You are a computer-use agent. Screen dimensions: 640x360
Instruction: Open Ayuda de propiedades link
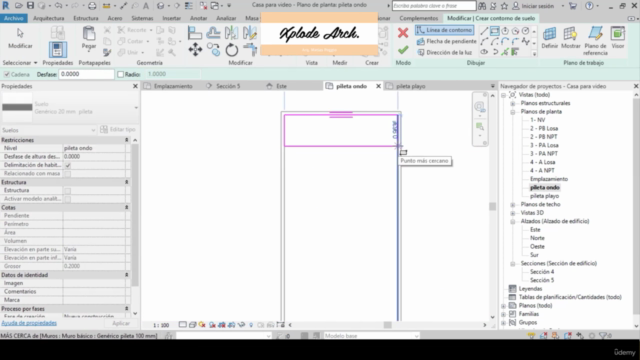click(x=29, y=323)
